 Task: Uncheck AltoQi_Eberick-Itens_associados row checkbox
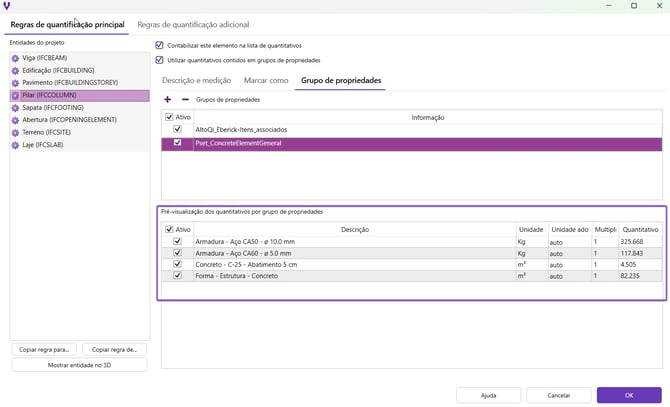tap(177, 129)
